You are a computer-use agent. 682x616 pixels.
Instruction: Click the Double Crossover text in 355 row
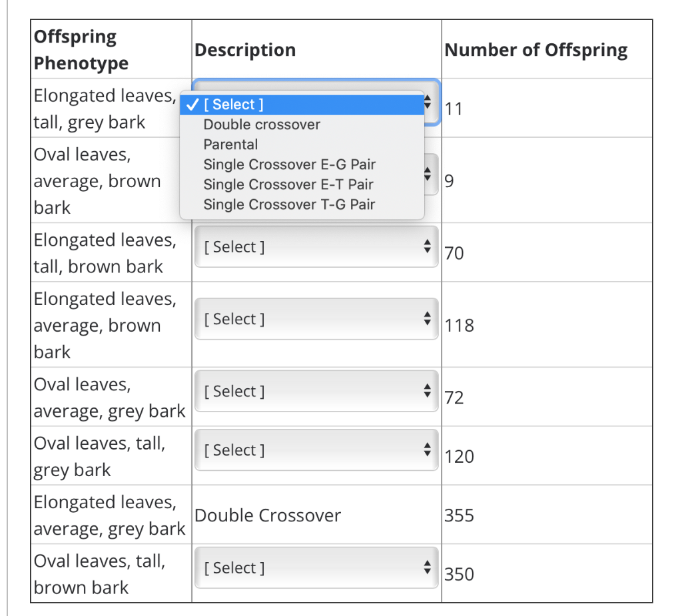[268, 515]
